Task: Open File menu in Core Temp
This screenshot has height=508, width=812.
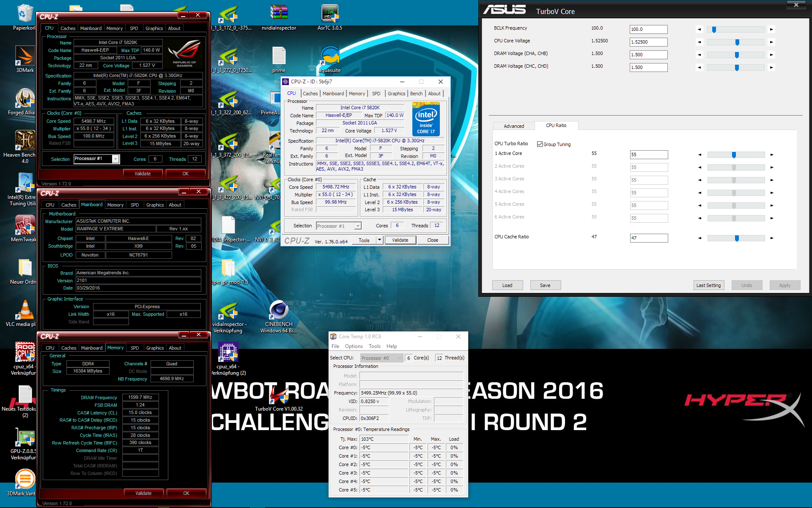Action: (335, 346)
